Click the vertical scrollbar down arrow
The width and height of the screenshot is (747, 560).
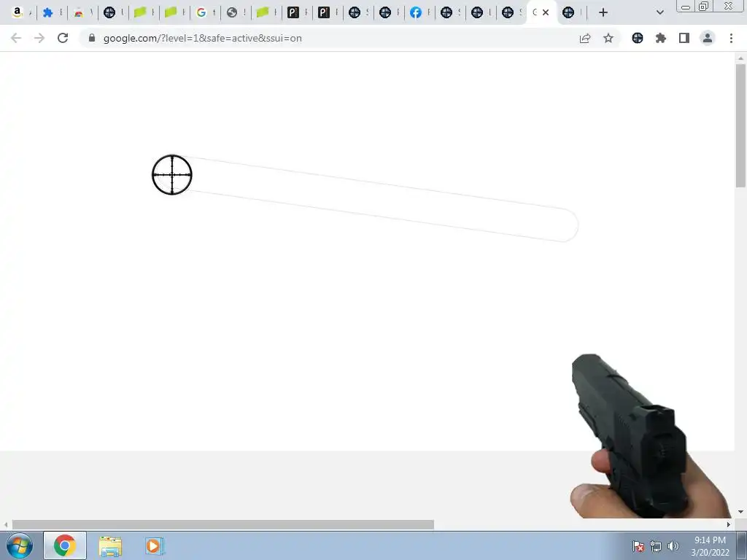[740, 512]
